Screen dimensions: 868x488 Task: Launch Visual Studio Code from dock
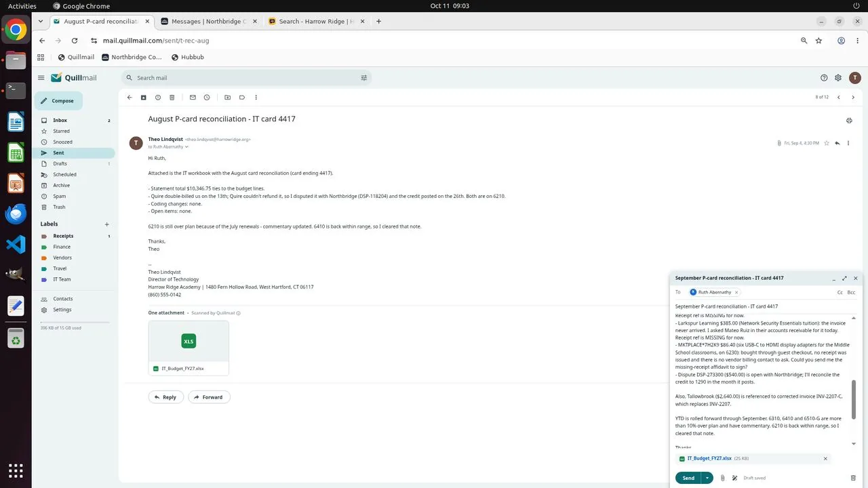pos(16,244)
